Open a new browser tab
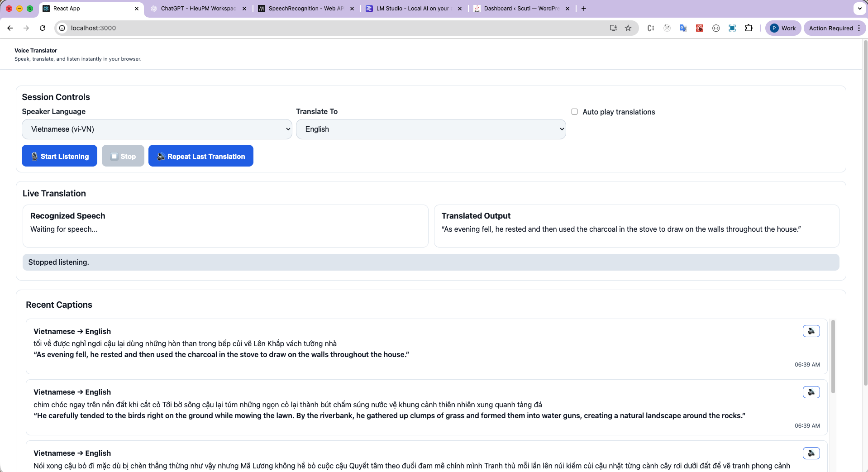This screenshot has height=472, width=868. click(x=584, y=9)
